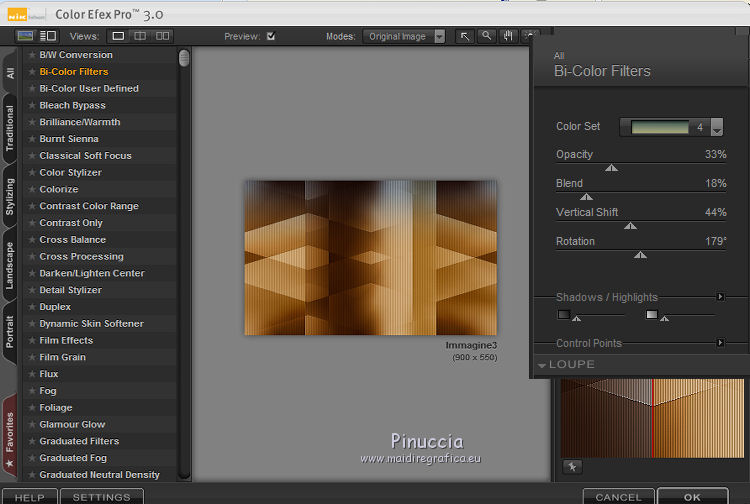Switch to the Landscape tab
Image resolution: width=750 pixels, height=504 pixels.
coord(10,265)
